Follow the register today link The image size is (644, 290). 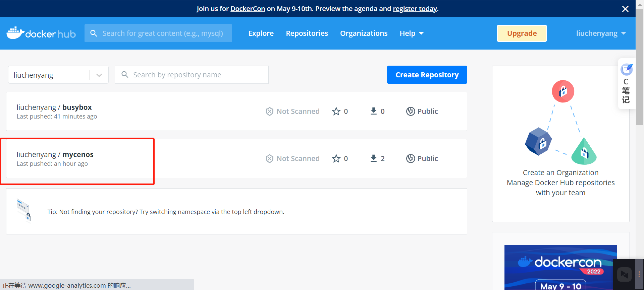click(415, 9)
